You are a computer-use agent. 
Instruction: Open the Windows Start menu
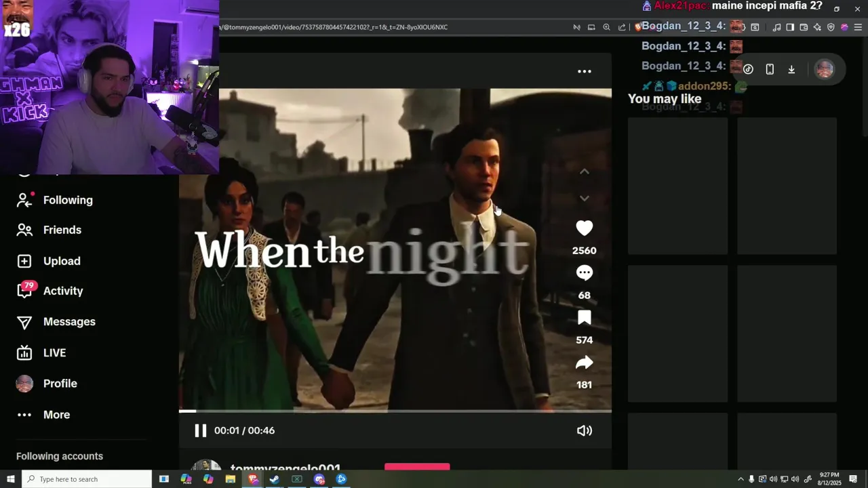click(x=10, y=479)
